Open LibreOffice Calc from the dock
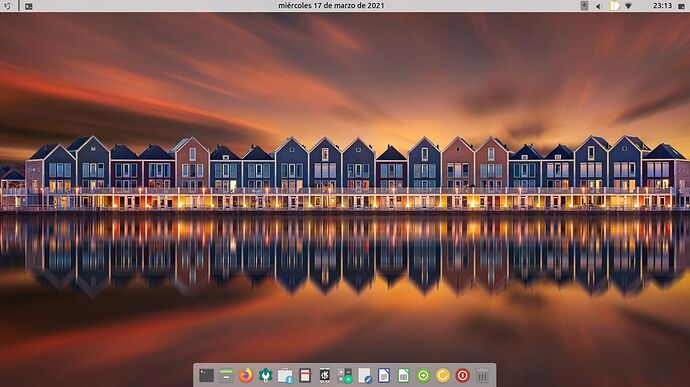The height and width of the screenshot is (387, 690). click(404, 376)
